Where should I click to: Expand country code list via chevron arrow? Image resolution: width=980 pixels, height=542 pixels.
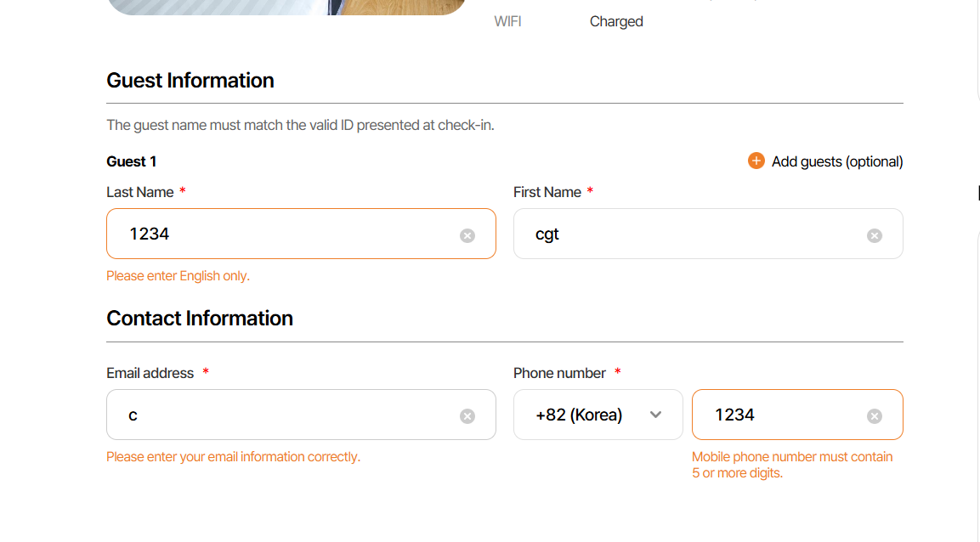[x=655, y=415]
